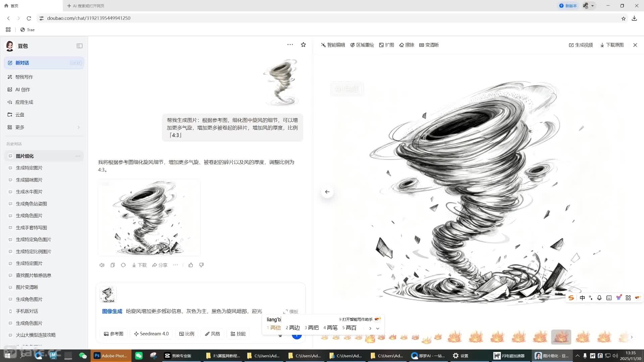Viewport: 644px width, 362px height.
Task: Switch to the AI 搜索或打开网页 browser tab
Action: pos(86,6)
